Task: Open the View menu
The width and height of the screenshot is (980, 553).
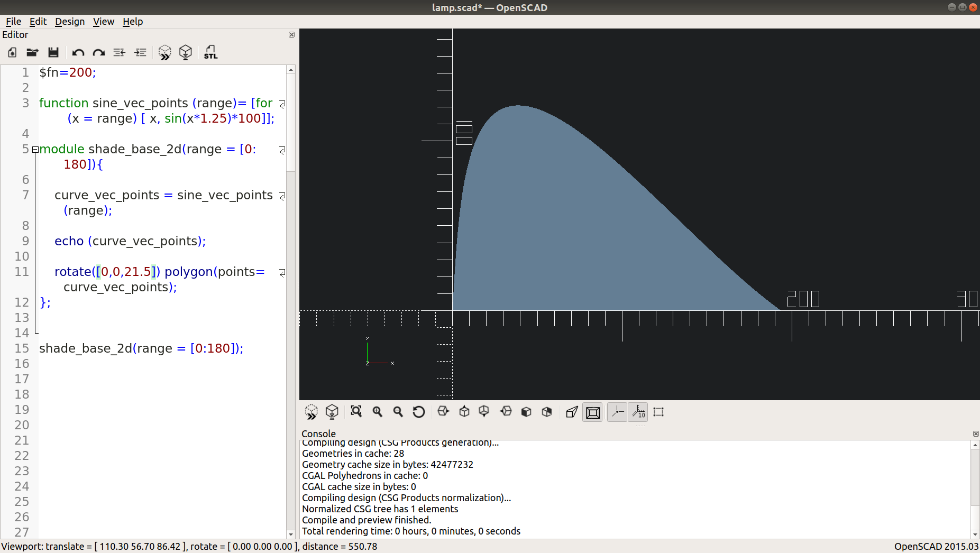Action: (104, 22)
